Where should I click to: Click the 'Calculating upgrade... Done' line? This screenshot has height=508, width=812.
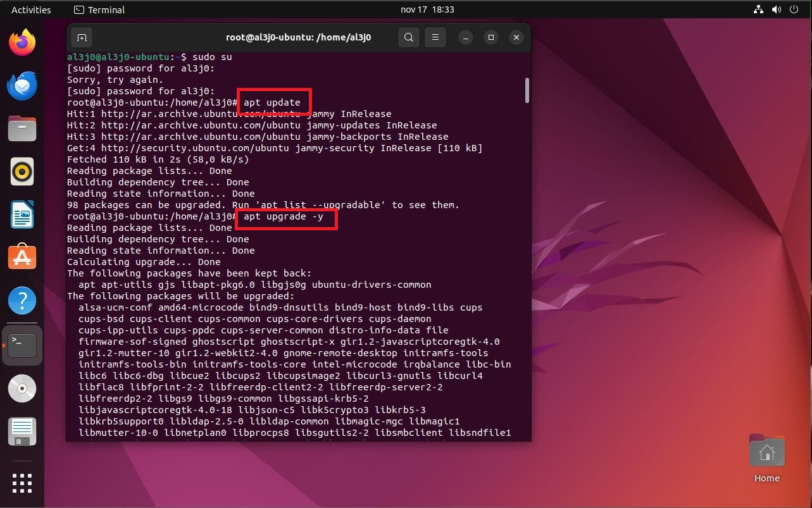click(144, 262)
